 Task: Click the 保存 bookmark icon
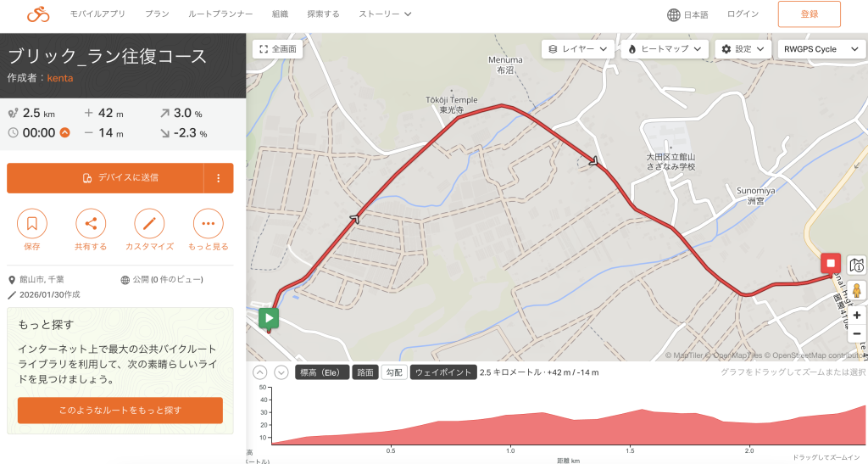[x=32, y=224]
